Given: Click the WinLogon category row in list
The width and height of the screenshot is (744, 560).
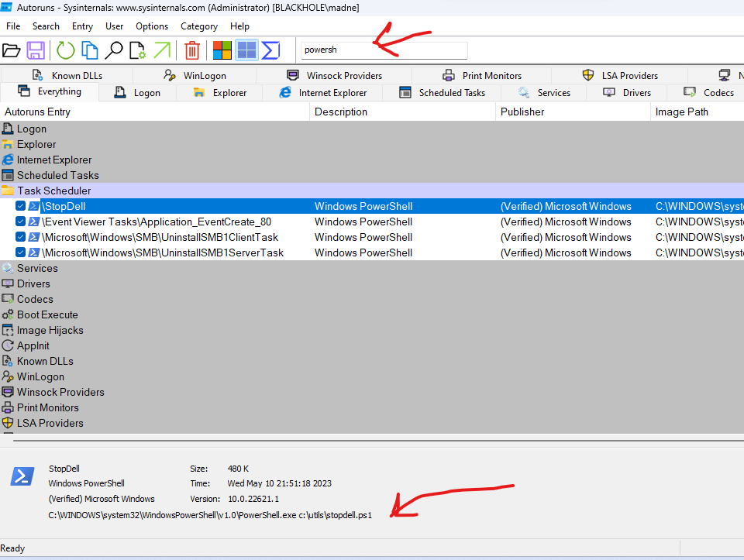Looking at the screenshot, I should pyautogui.click(x=372, y=376).
